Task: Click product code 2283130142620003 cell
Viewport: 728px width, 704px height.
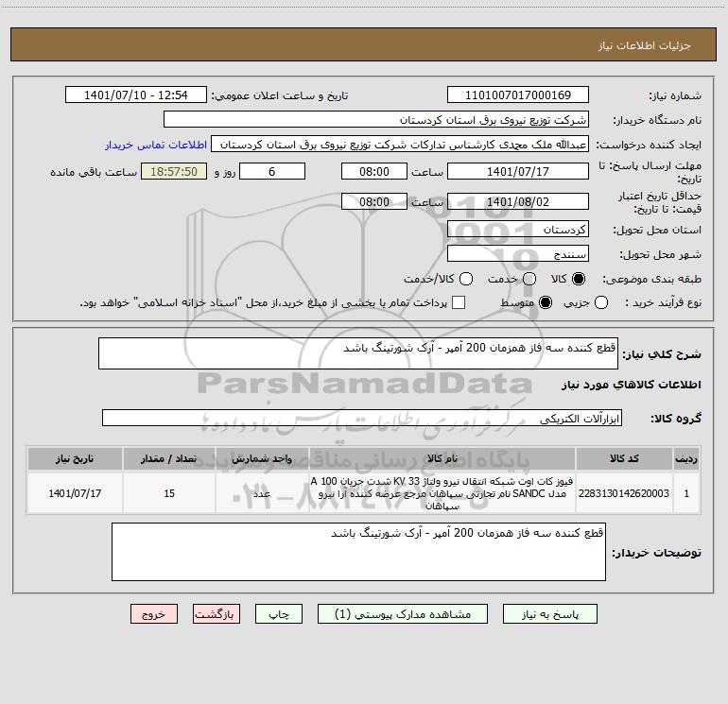Action: click(x=624, y=493)
